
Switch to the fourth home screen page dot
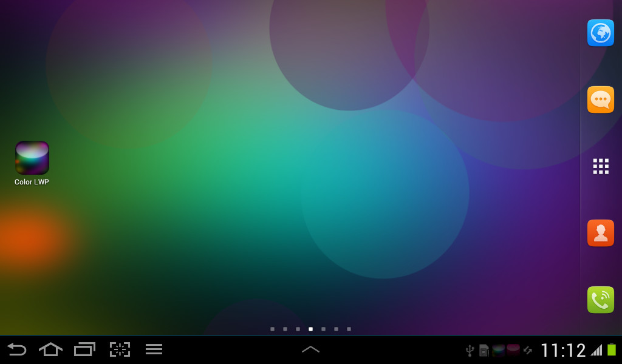pos(310,329)
